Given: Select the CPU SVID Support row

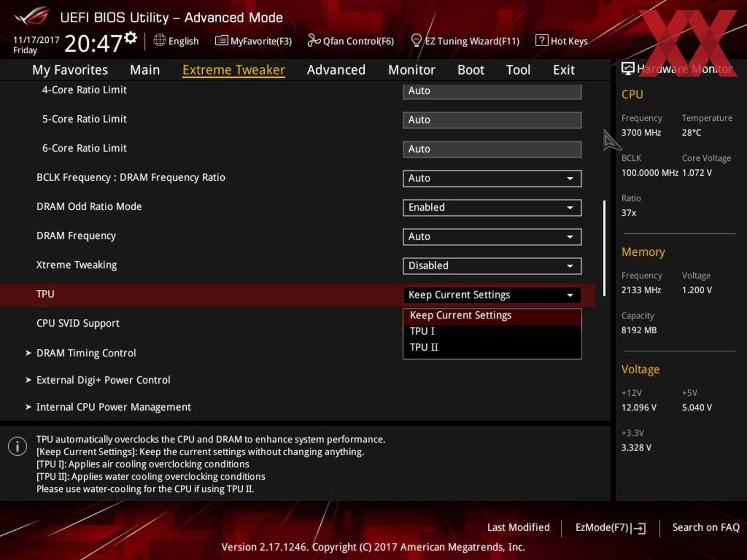Looking at the screenshot, I should tap(297, 323).
